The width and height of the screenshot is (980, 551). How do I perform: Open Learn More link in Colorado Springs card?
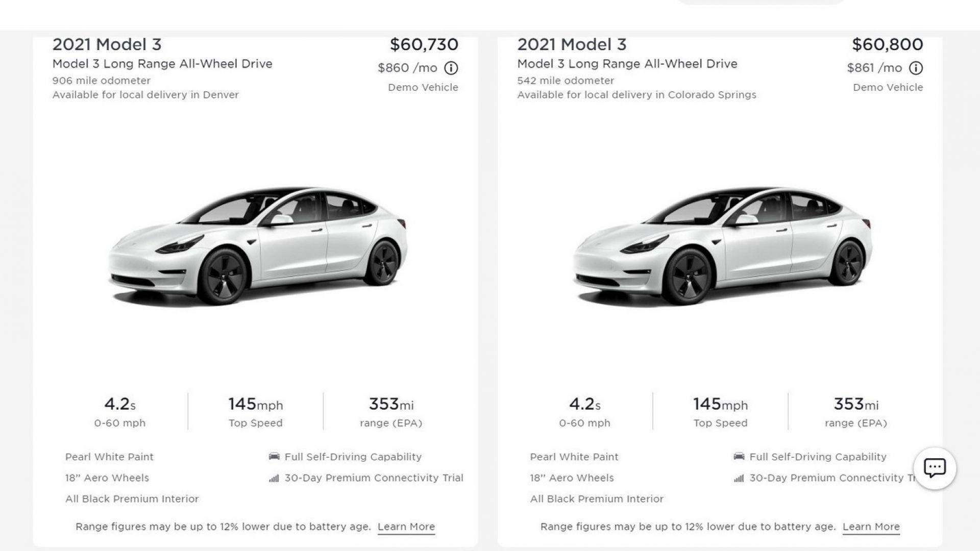click(871, 527)
